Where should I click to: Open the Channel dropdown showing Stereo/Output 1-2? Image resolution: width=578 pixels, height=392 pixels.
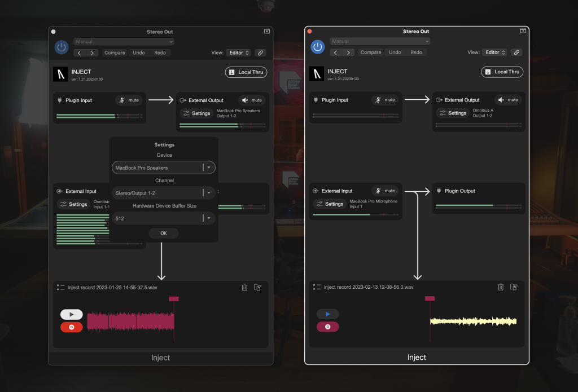(163, 193)
